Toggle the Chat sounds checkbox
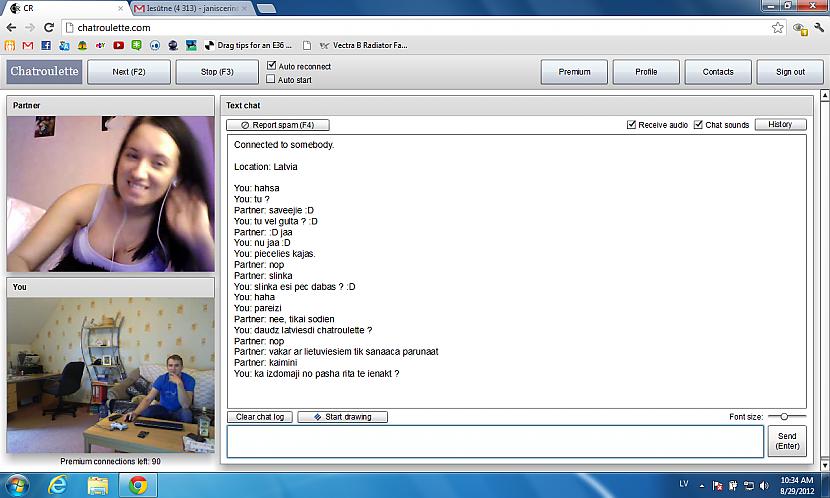 pyautogui.click(x=698, y=124)
